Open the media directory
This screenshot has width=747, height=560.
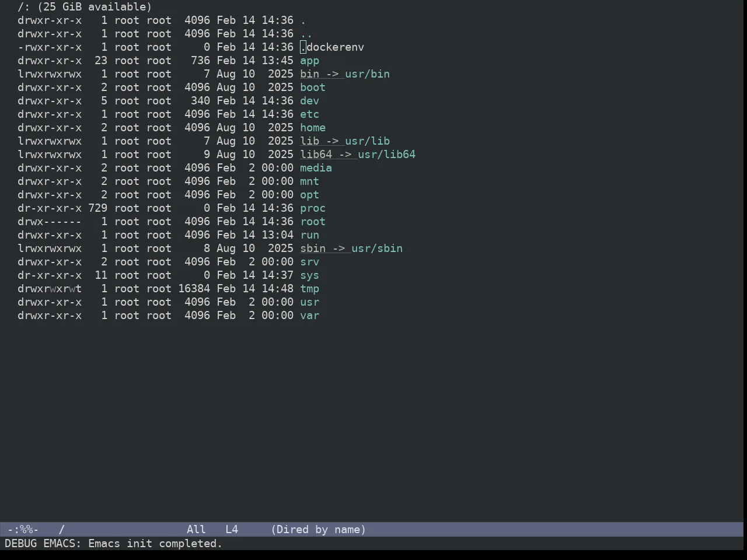[x=316, y=168]
